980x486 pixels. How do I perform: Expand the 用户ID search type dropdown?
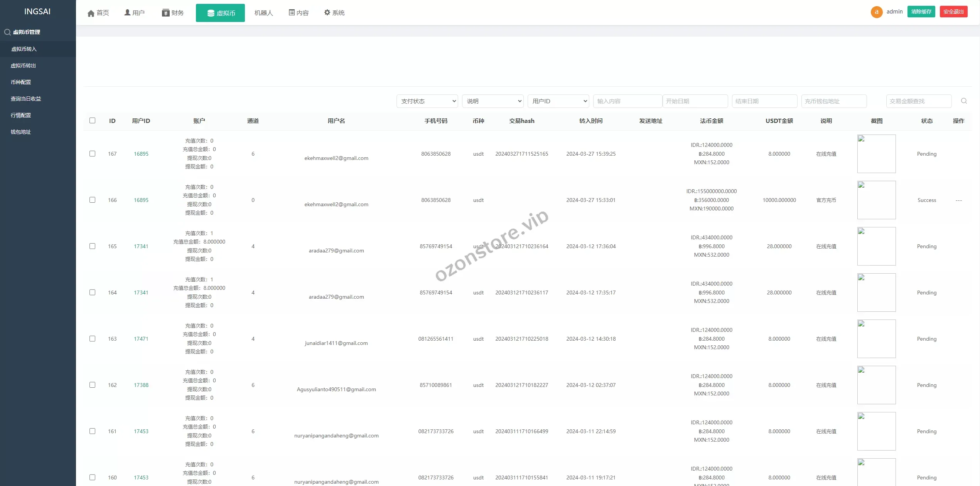coord(558,101)
